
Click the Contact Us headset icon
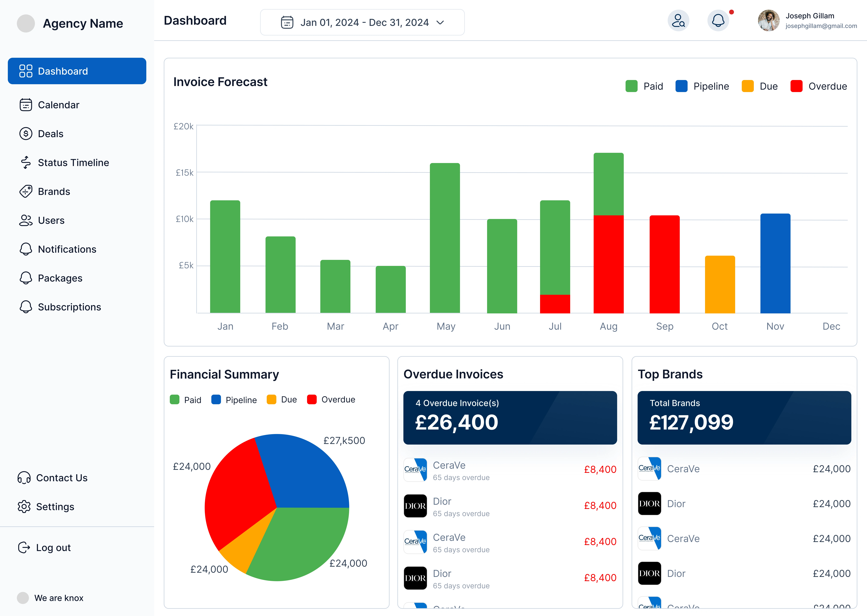pyautogui.click(x=24, y=477)
